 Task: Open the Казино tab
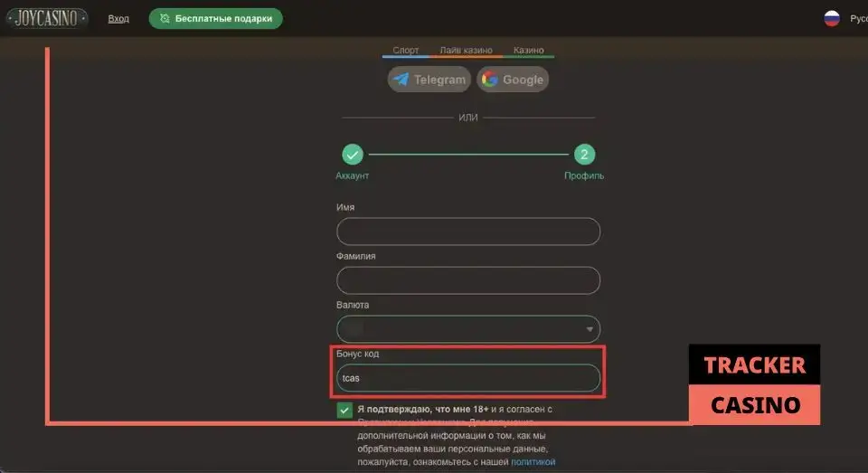click(528, 52)
